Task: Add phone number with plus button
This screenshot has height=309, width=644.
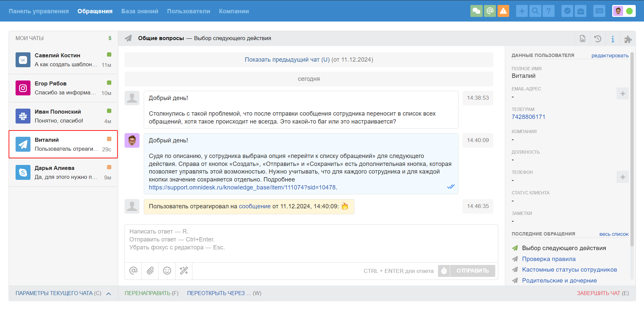Action: (x=622, y=177)
